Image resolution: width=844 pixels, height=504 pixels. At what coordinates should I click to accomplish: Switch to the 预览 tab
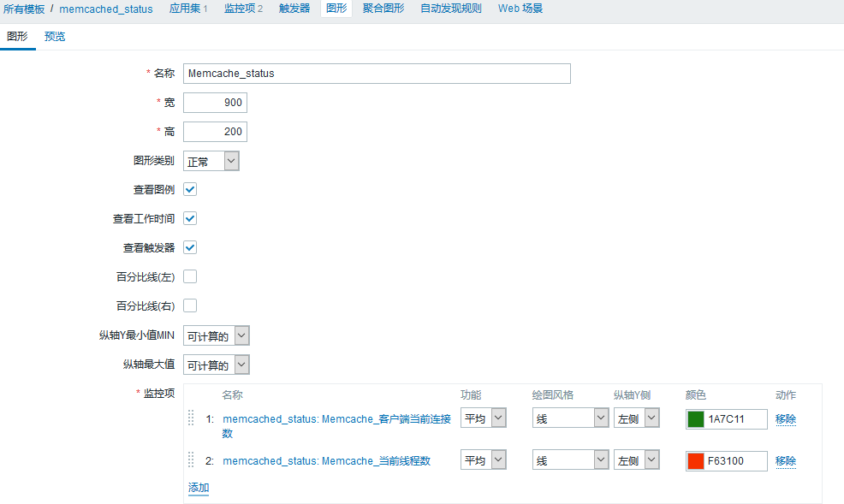tap(55, 37)
